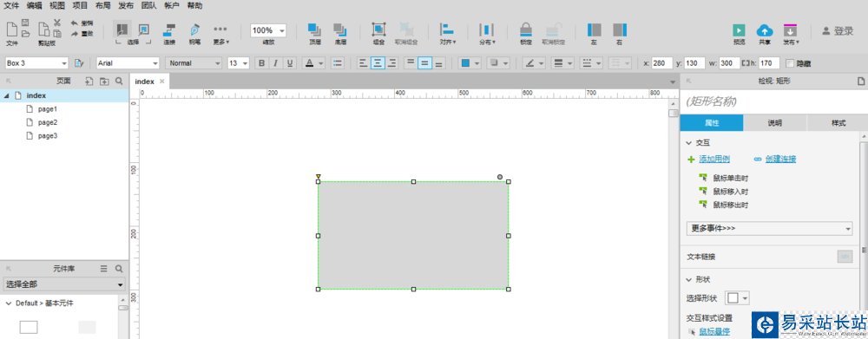Open the Arial font dropdown
868x339 pixels.
click(x=155, y=63)
